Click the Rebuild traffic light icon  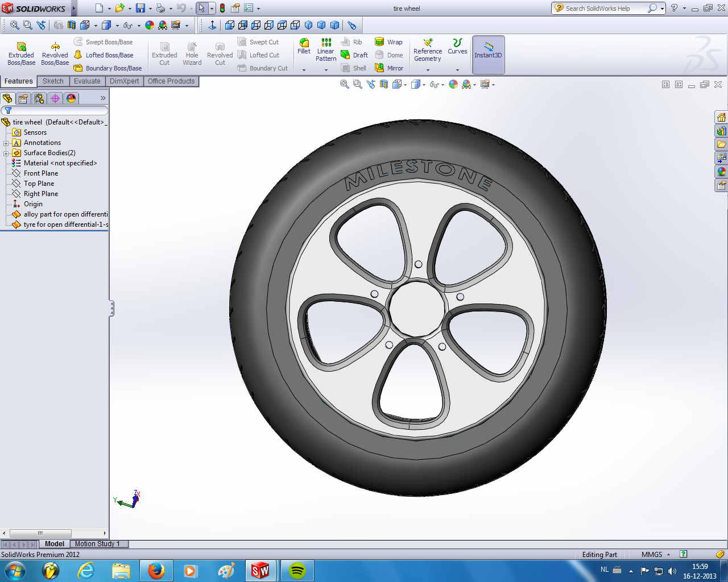222,8
